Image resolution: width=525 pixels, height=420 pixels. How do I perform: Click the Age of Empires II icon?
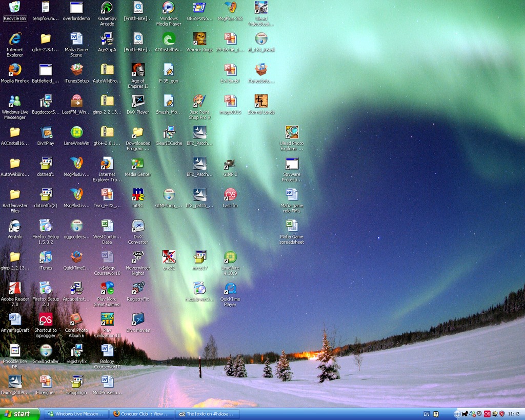pos(138,70)
